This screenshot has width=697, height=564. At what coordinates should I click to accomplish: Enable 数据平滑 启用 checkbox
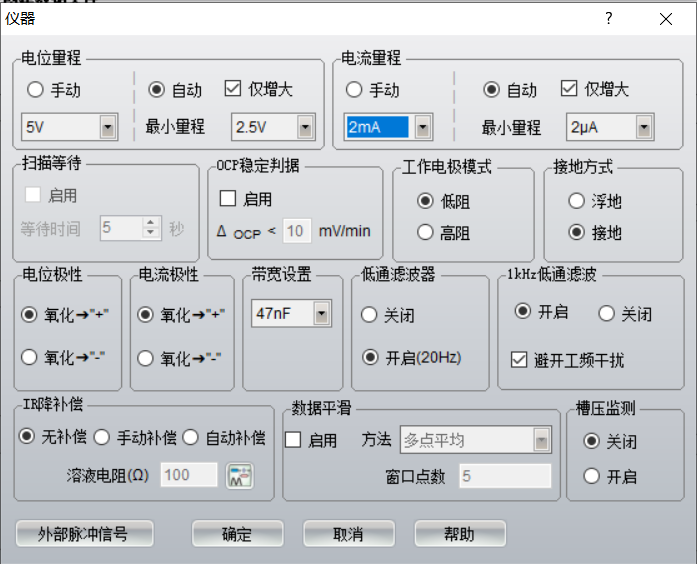point(292,440)
